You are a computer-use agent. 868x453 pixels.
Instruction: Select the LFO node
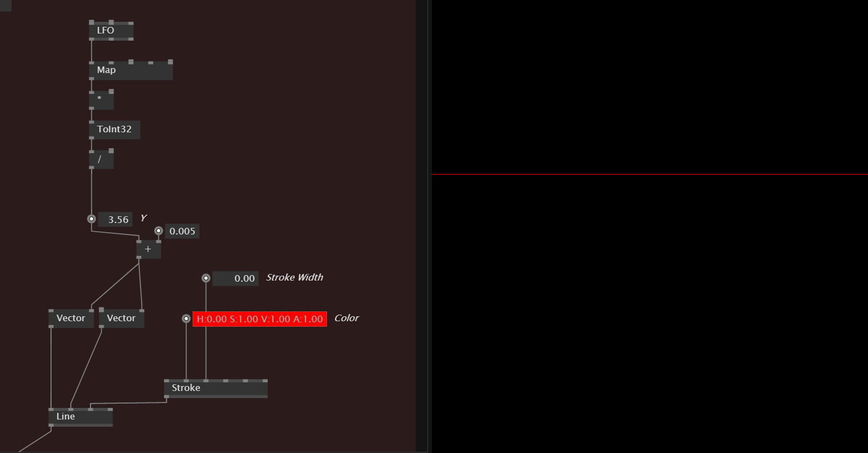tap(111, 31)
